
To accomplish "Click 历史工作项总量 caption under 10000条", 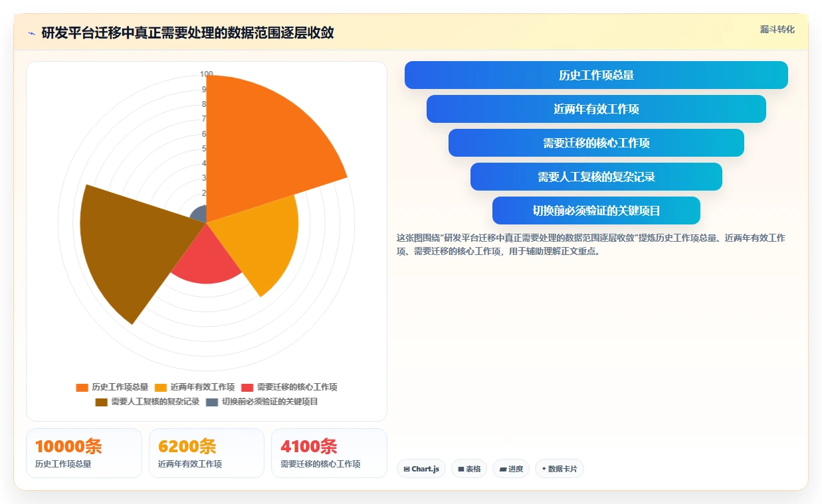I will tap(63, 464).
